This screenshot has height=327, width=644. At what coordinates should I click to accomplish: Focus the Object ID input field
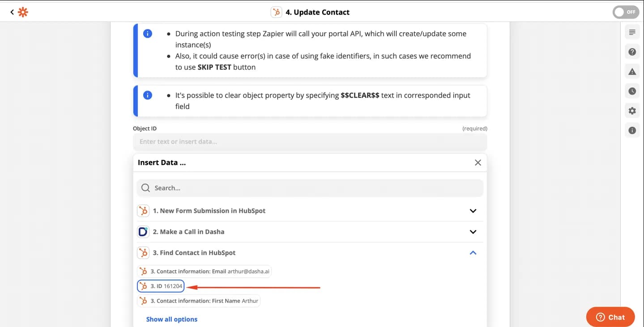[310, 142]
